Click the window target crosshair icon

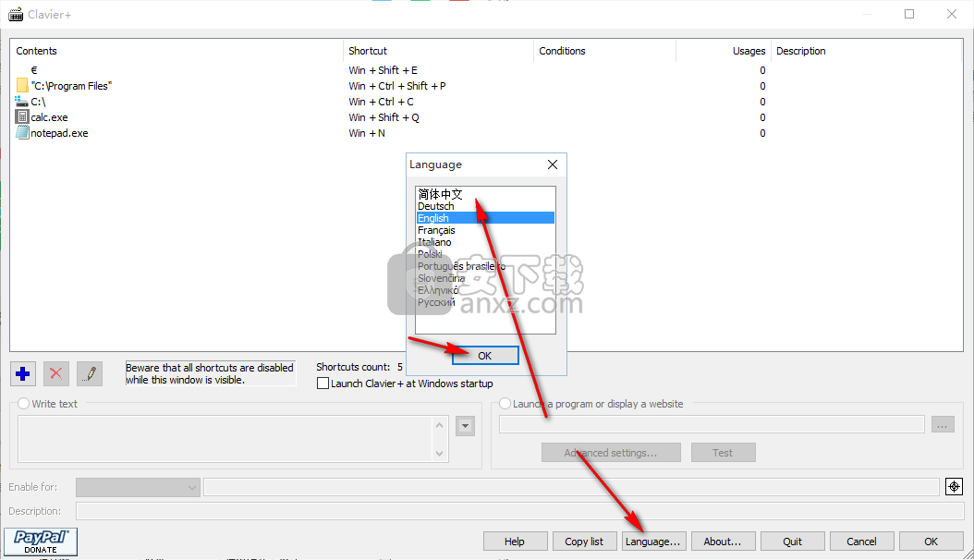coord(954,487)
